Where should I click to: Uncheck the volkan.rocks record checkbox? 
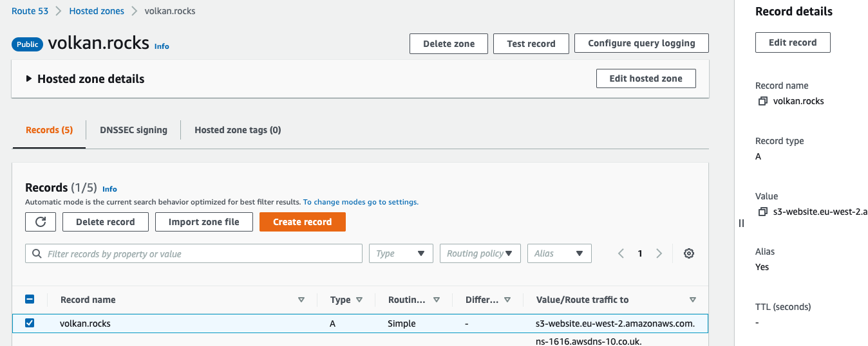pyautogui.click(x=30, y=323)
